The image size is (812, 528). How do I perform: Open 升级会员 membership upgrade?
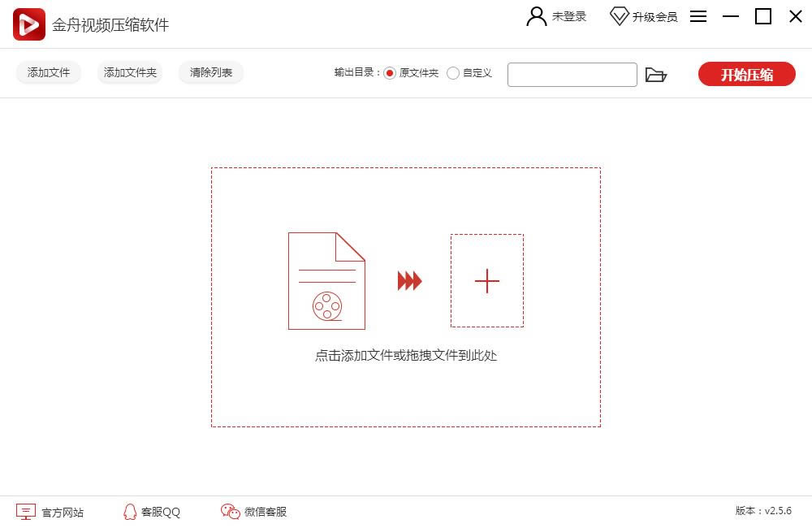(x=654, y=17)
